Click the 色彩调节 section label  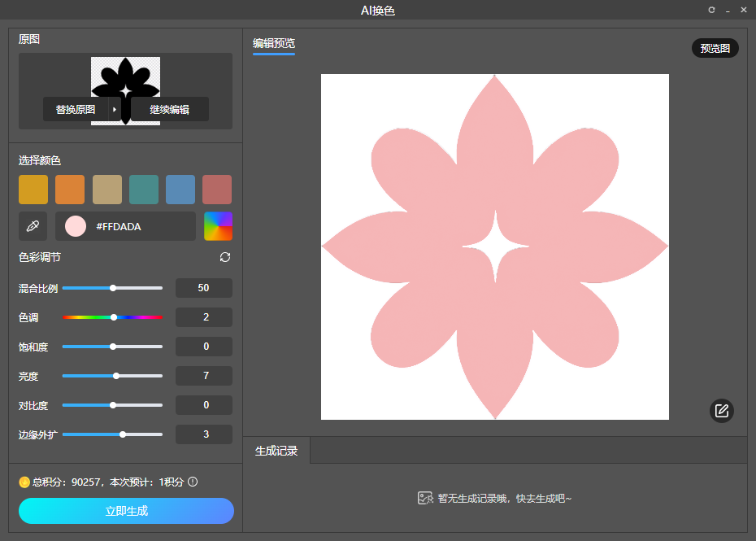[40, 257]
